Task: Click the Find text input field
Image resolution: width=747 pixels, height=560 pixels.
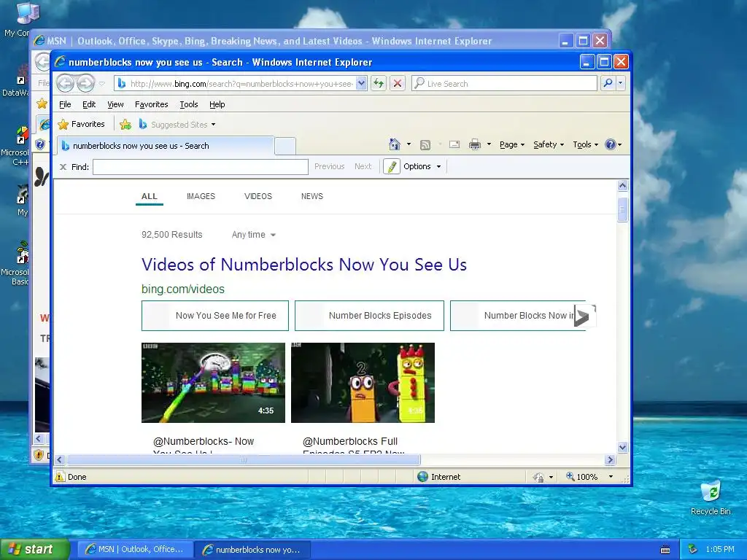Action: (x=201, y=167)
